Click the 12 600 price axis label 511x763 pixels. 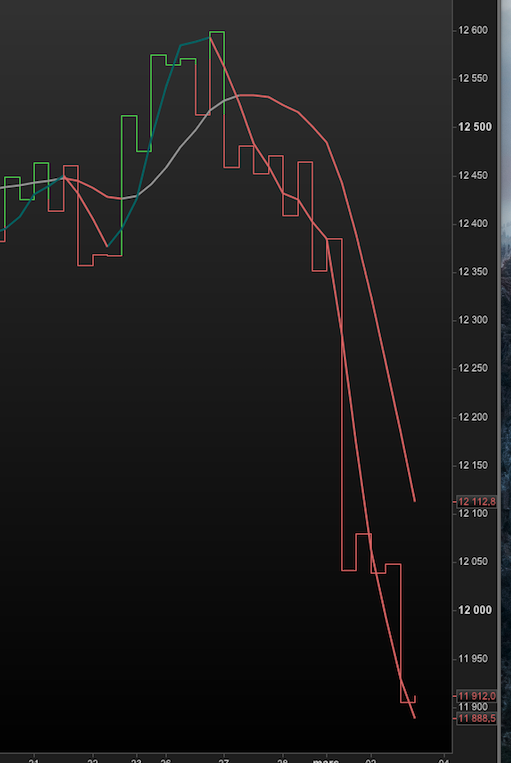click(473, 30)
